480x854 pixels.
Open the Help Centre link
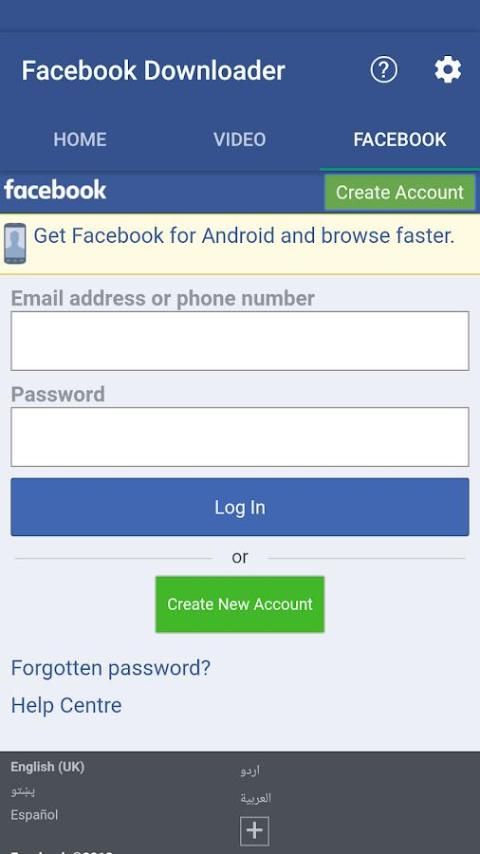(x=66, y=705)
